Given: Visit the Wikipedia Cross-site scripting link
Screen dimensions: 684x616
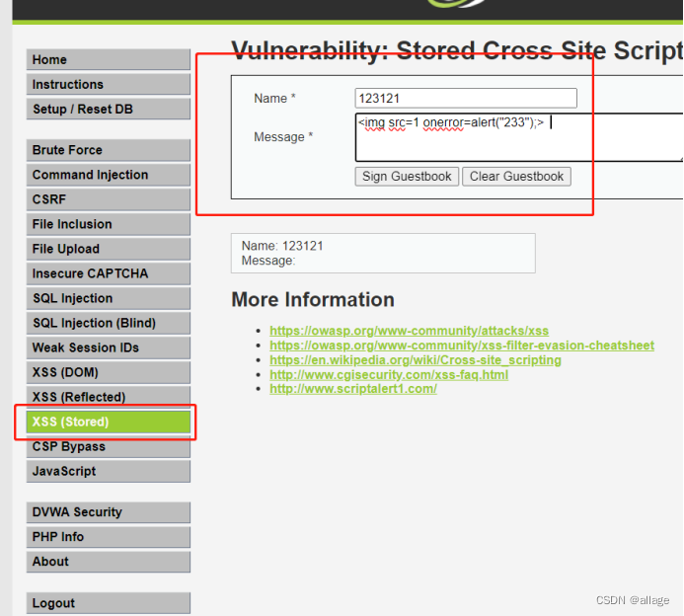Looking at the screenshot, I should 416,360.
